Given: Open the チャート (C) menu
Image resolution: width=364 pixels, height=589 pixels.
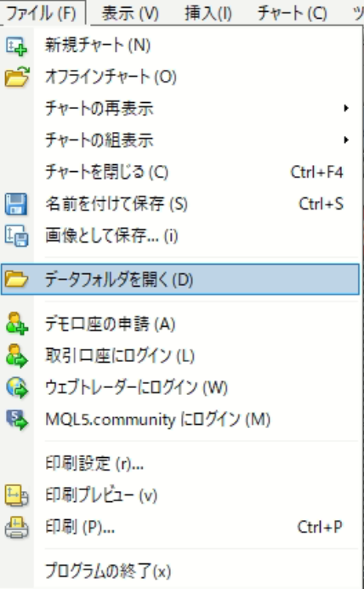Looking at the screenshot, I should (x=292, y=14).
